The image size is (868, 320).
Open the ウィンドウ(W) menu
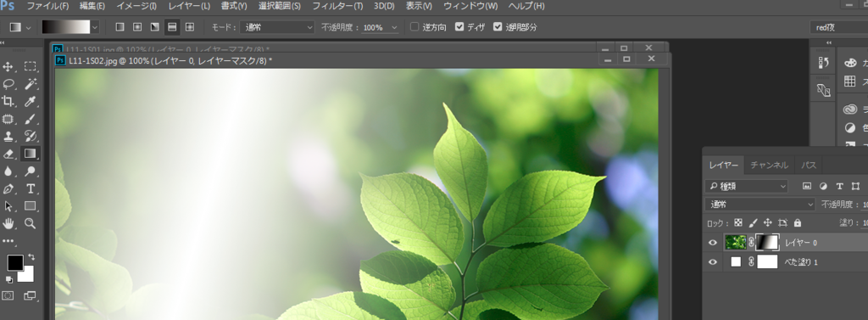(470, 6)
